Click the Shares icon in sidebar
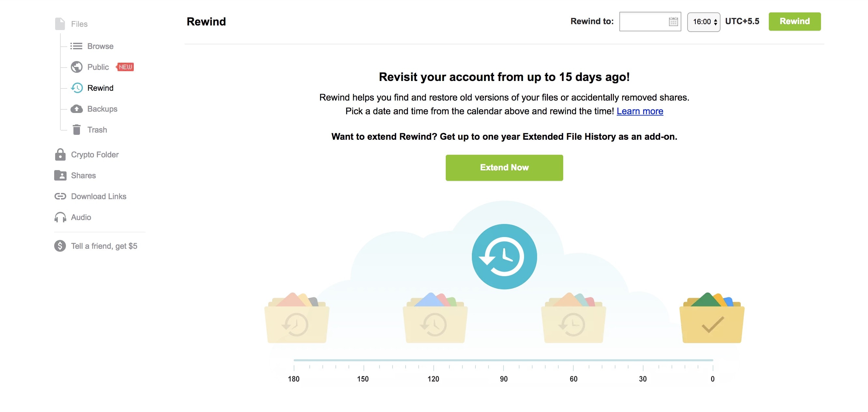The width and height of the screenshot is (868, 412). 60,175
